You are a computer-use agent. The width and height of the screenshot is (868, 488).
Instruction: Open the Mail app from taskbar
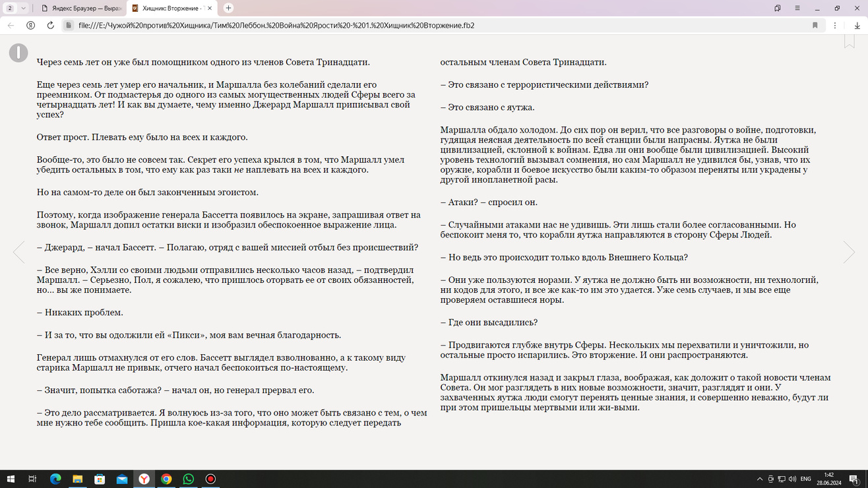(x=122, y=479)
